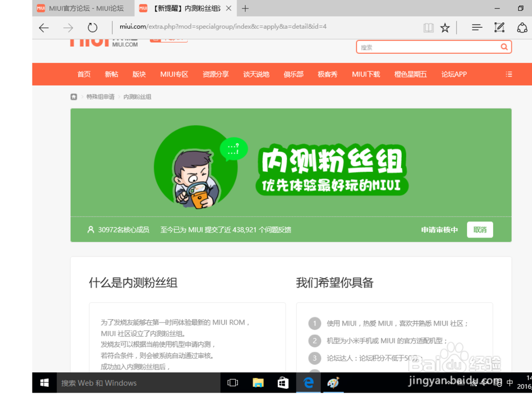Open 资源分享 navigation item
The height and width of the screenshot is (399, 532).
tap(215, 74)
